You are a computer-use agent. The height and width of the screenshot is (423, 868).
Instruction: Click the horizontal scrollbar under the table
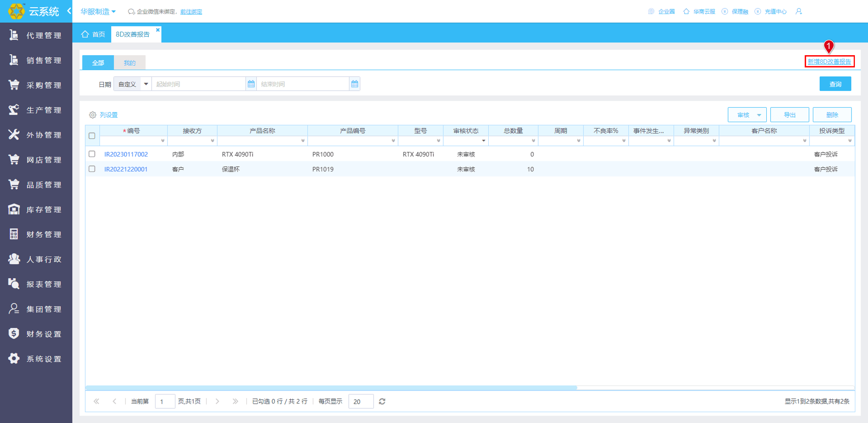click(x=331, y=388)
